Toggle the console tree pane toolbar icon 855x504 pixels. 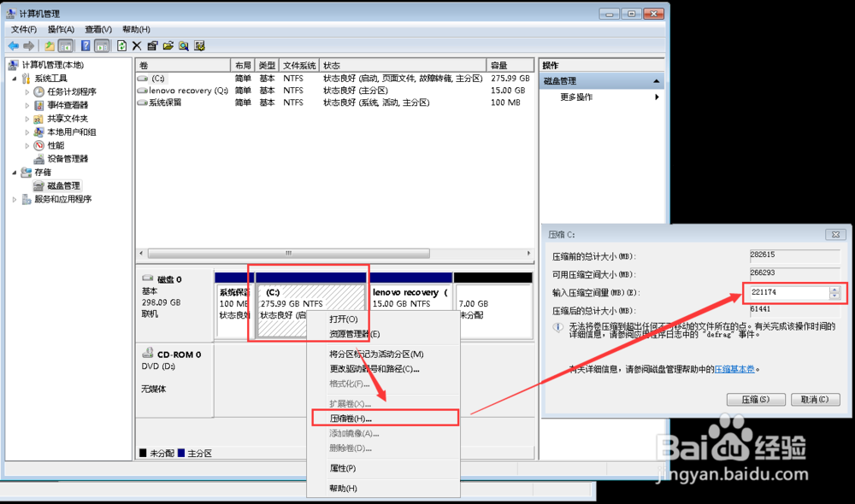click(x=66, y=46)
